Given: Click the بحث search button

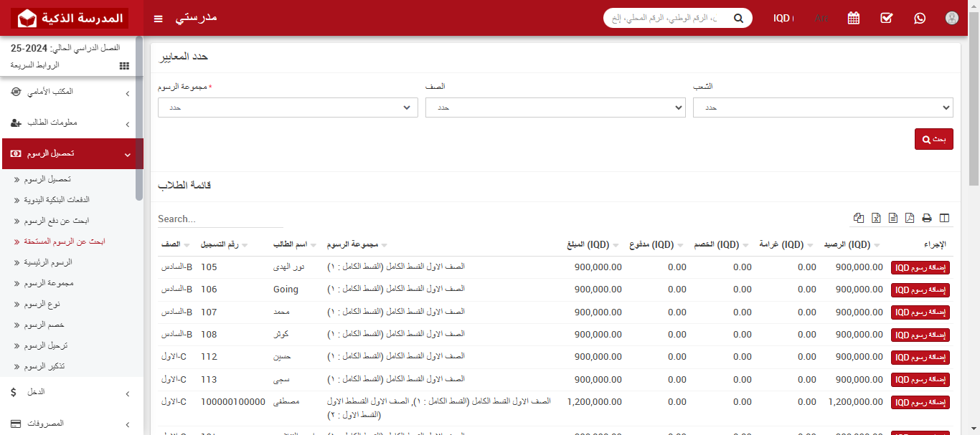Looking at the screenshot, I should pos(933,138).
